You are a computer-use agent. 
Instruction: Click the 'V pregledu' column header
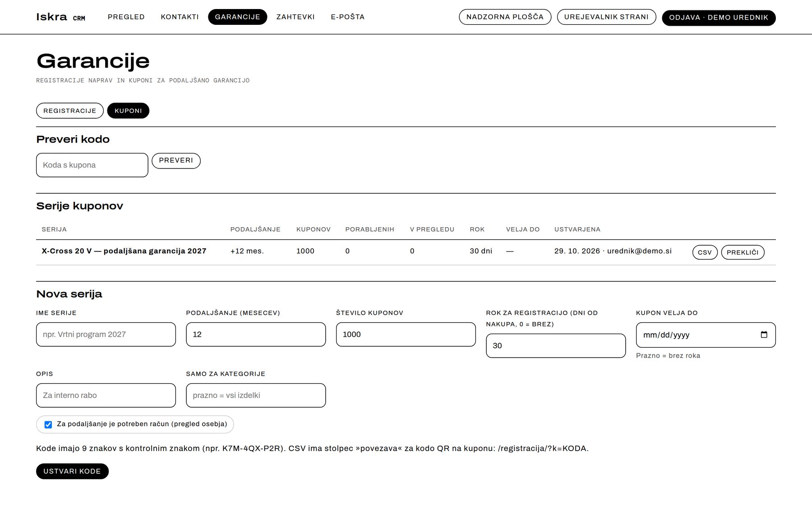[432, 229]
